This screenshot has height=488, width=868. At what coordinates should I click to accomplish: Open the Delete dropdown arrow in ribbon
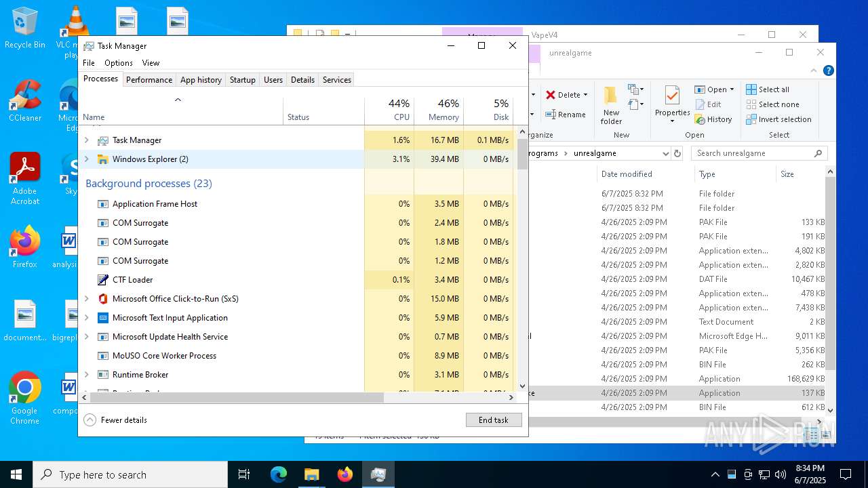pos(585,95)
